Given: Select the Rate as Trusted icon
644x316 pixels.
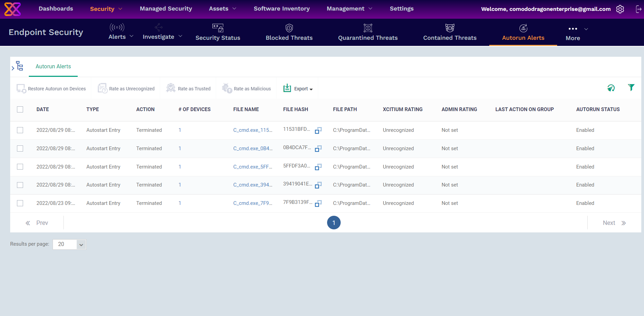Looking at the screenshot, I should click(170, 88).
